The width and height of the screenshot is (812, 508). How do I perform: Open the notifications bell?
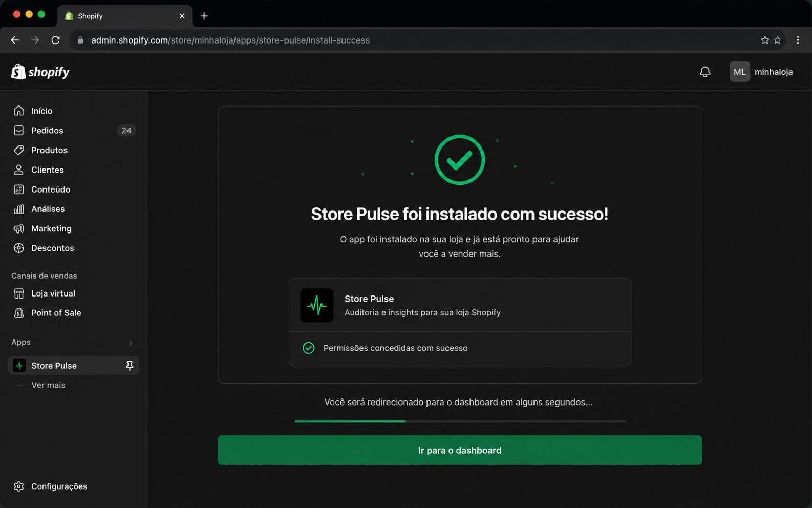[x=705, y=72]
